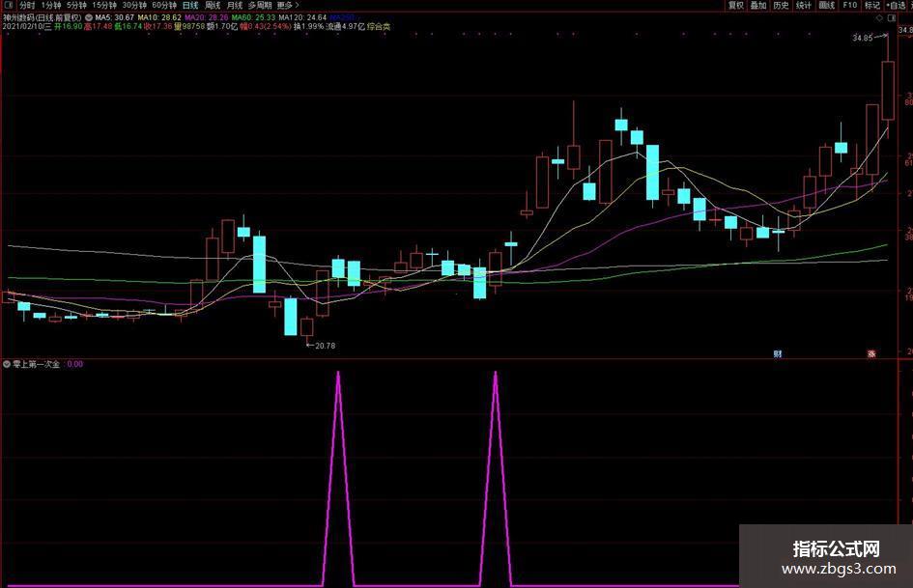This screenshot has height=588, width=913.
Task: Open the 复权 adjustment button
Action: (x=736, y=5)
